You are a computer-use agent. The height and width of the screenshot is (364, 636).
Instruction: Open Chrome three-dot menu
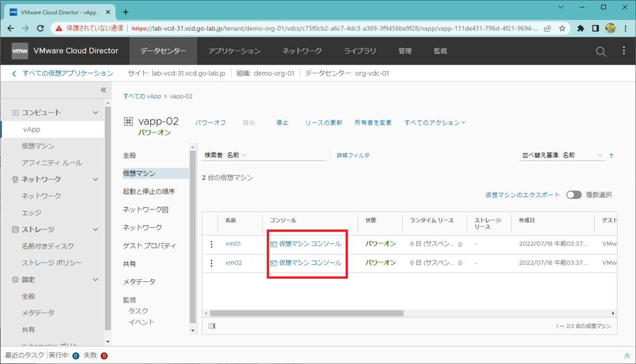[x=624, y=28]
